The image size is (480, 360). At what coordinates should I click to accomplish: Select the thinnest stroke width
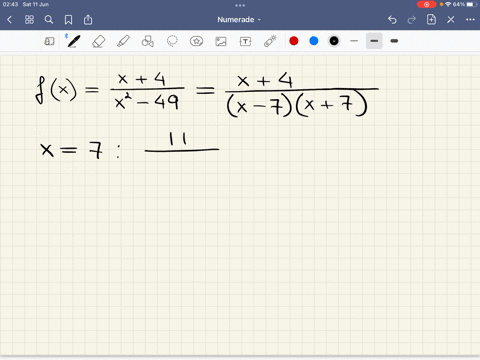pos(354,41)
